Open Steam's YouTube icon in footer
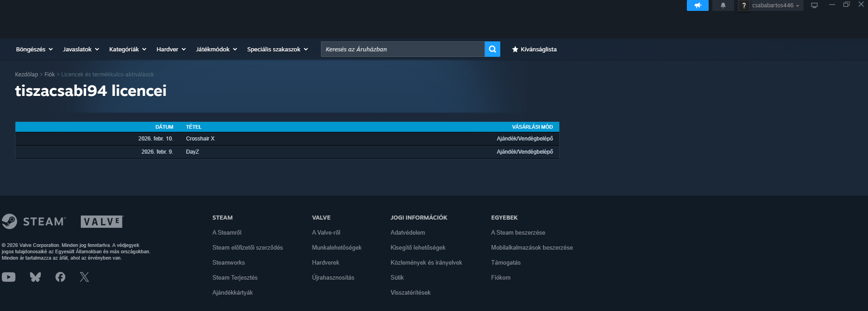Viewport: 868px width, 311px height. tap(9, 277)
